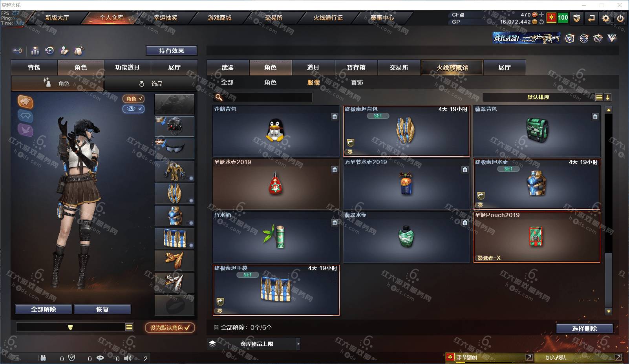Screen dimensions: 629x364
Task: Click trash icon on 企鹅背包 item
Action: click(335, 117)
